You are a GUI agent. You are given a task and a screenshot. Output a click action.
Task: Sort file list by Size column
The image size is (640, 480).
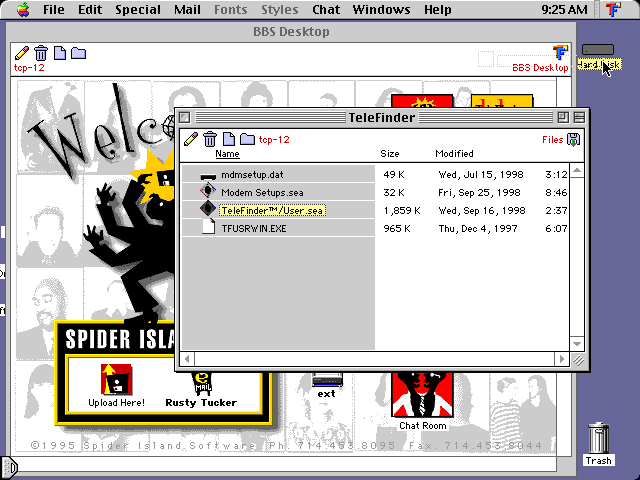(390, 154)
